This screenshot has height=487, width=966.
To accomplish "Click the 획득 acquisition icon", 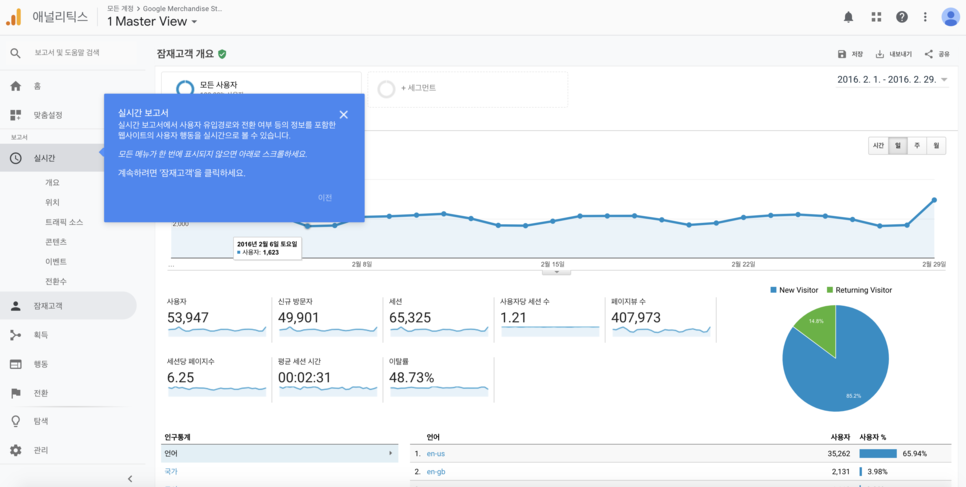I will coord(16,335).
